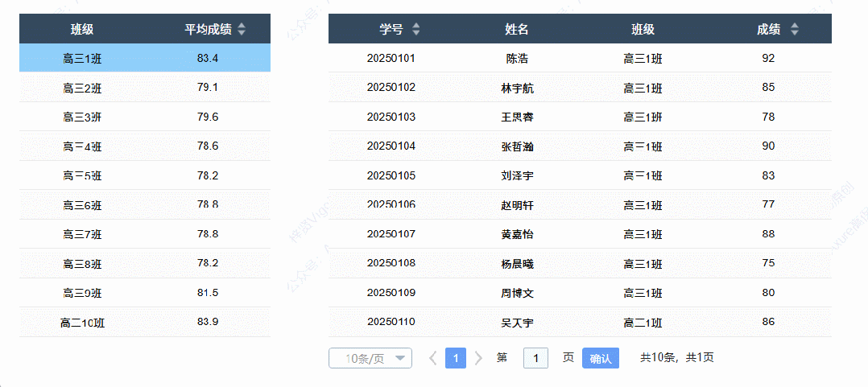Click student name 刘泽宇
The height and width of the screenshot is (387, 868).
[x=517, y=176]
